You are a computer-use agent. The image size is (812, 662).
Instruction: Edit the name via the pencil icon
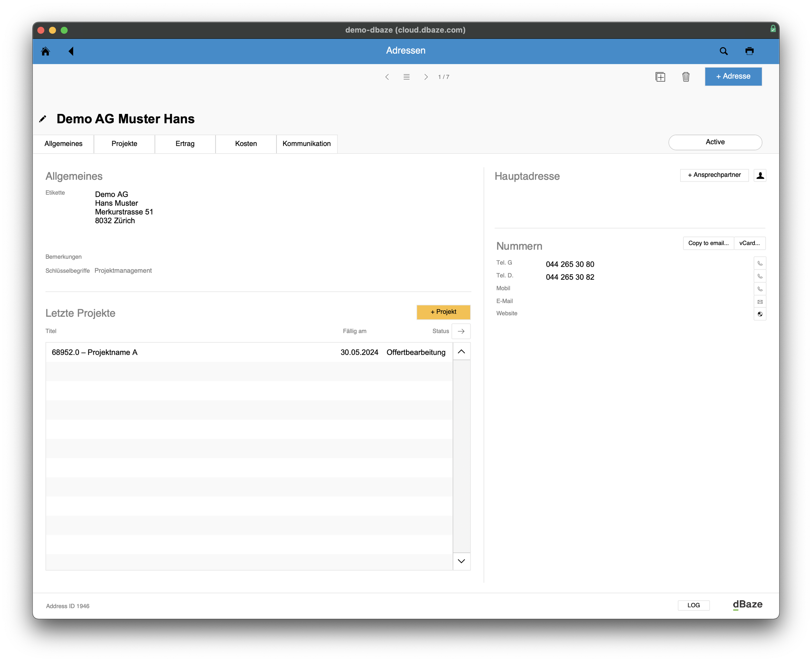pos(43,119)
